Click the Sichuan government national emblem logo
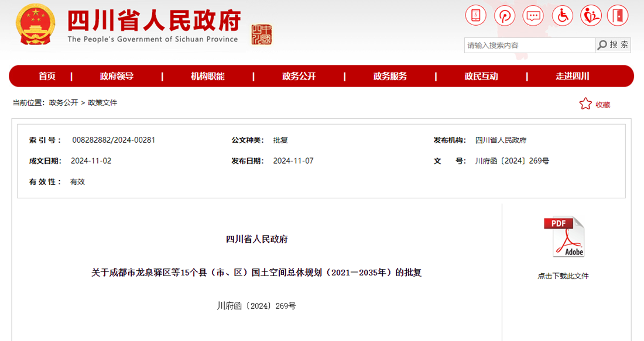This screenshot has height=341, width=644. point(36,25)
